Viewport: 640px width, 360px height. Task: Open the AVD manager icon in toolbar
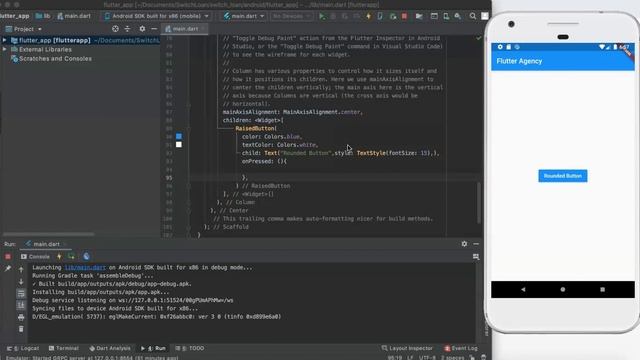click(446, 16)
